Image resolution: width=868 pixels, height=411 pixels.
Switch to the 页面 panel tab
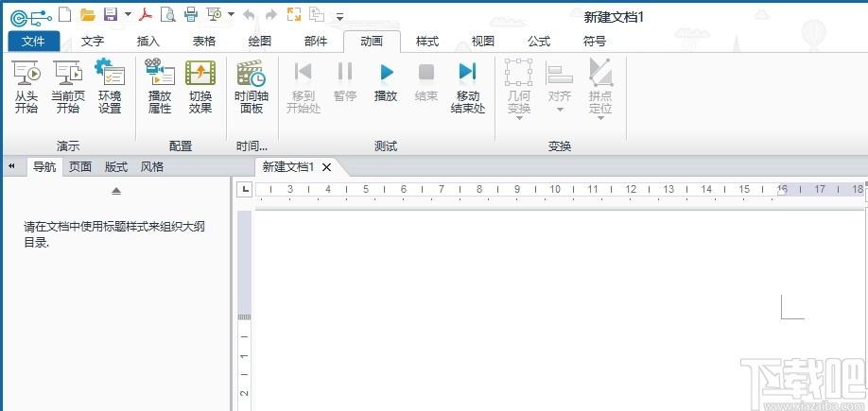pos(80,166)
